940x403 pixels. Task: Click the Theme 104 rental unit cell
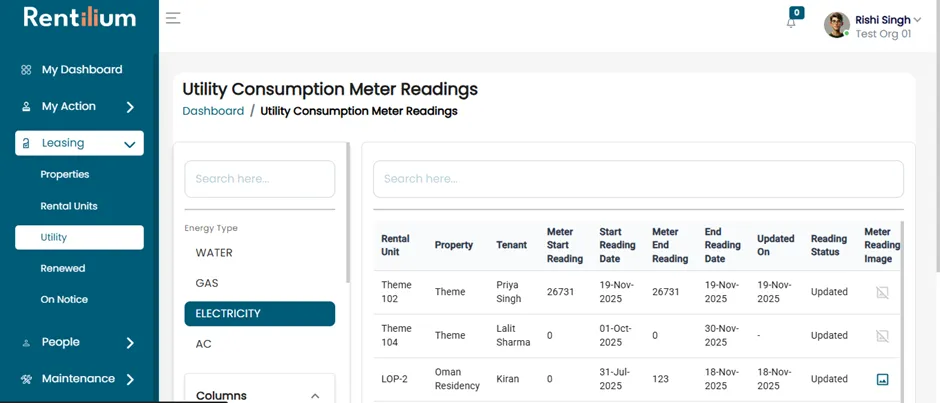(396, 336)
